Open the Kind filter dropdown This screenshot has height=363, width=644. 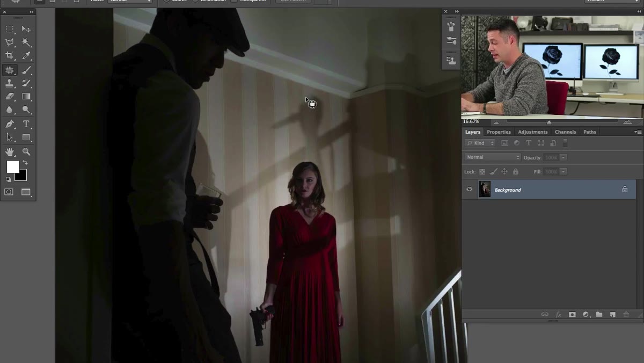pos(480,143)
